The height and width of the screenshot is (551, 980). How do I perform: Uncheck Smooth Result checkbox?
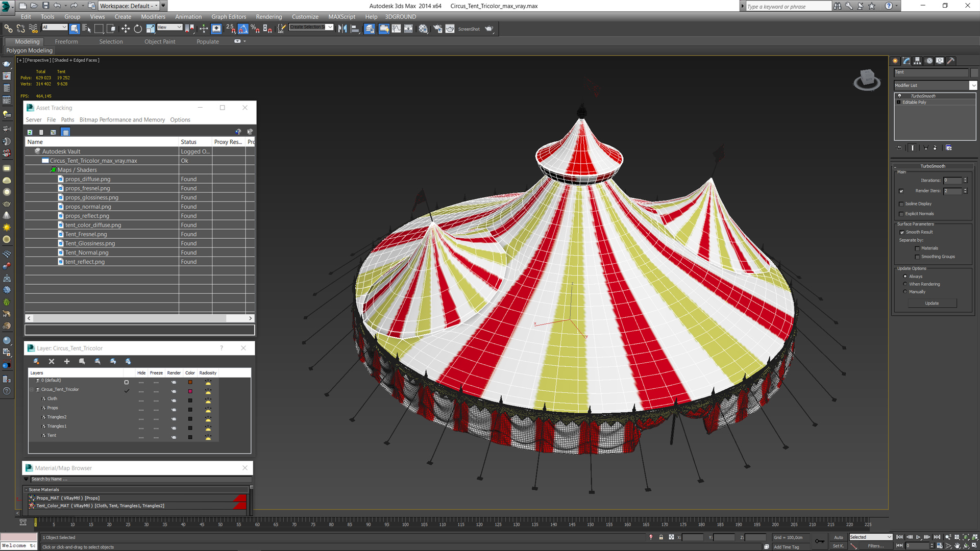[902, 232]
